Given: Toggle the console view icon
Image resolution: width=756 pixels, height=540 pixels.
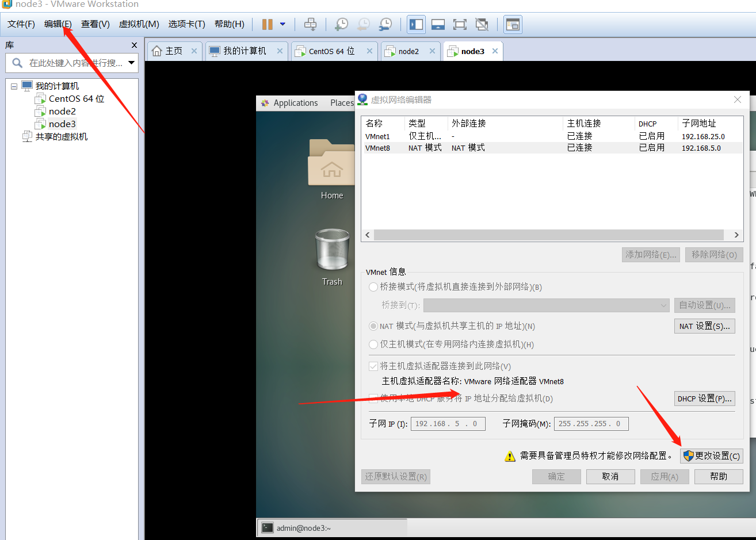Looking at the screenshot, I should 512,24.
